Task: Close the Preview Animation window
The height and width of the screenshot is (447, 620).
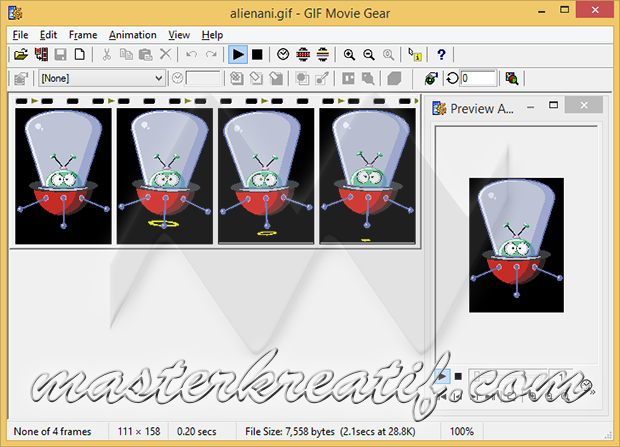Action: 584,105
